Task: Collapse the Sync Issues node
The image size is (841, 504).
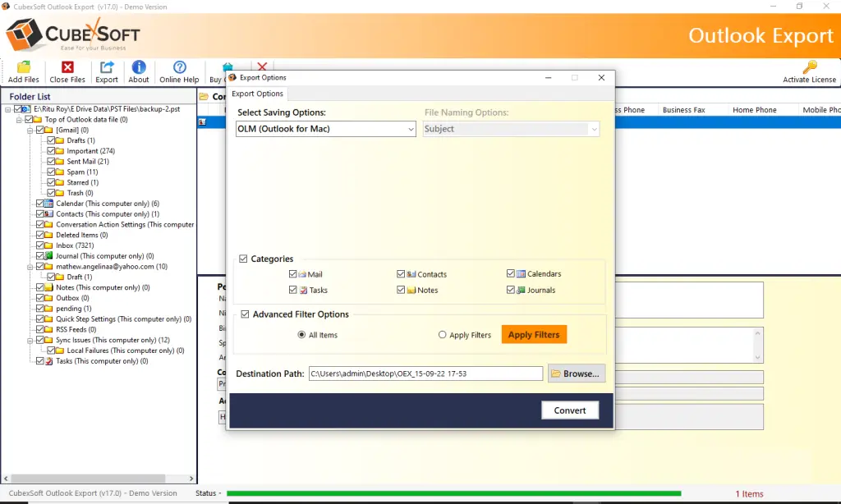Action: [x=30, y=340]
